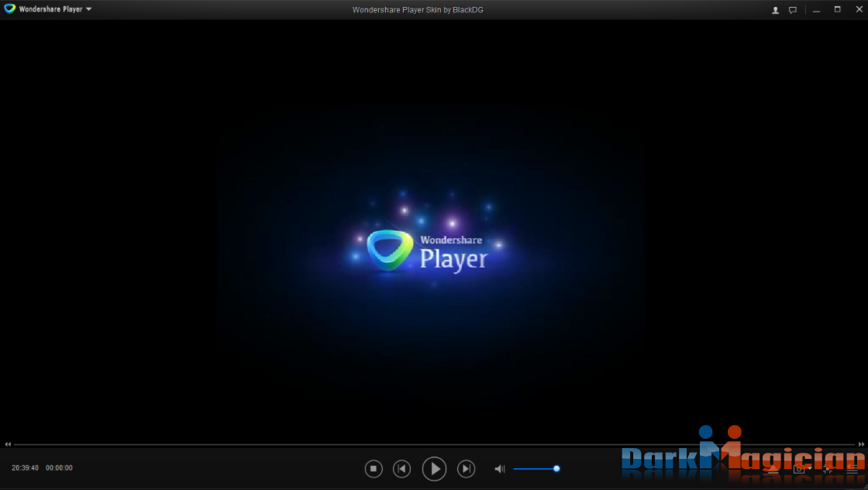Viewport: 868px width, 490px height.
Task: Click the Wondershare Player logo icon in title bar
Action: [x=9, y=9]
